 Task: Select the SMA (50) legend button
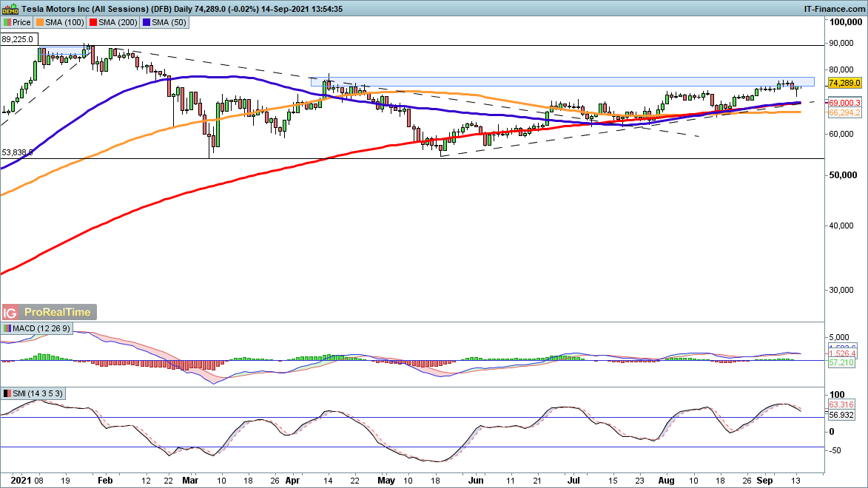point(164,23)
